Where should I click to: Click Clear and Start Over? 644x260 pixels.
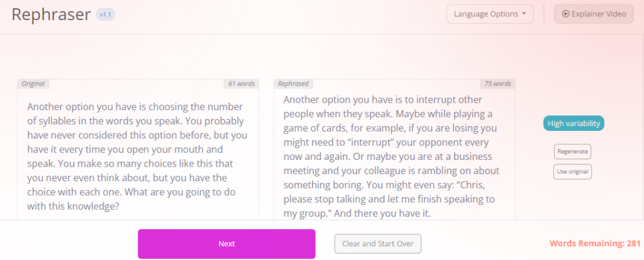(x=378, y=244)
